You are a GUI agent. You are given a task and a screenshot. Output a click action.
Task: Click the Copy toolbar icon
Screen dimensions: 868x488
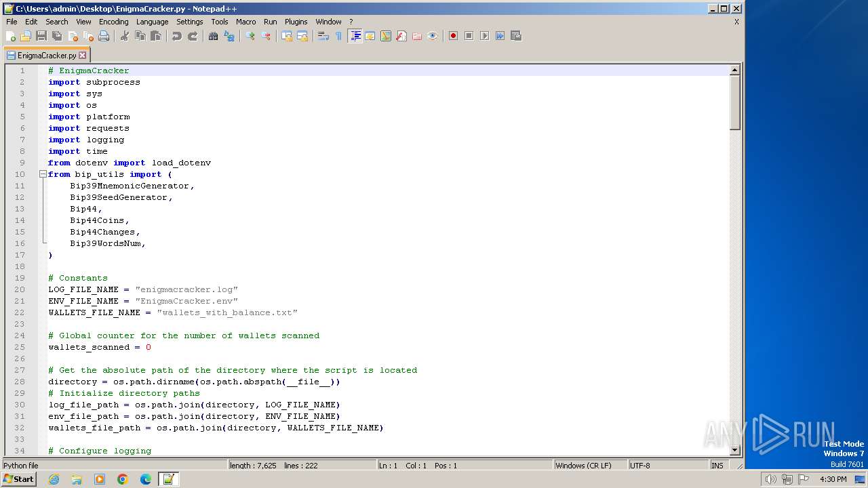coord(140,36)
